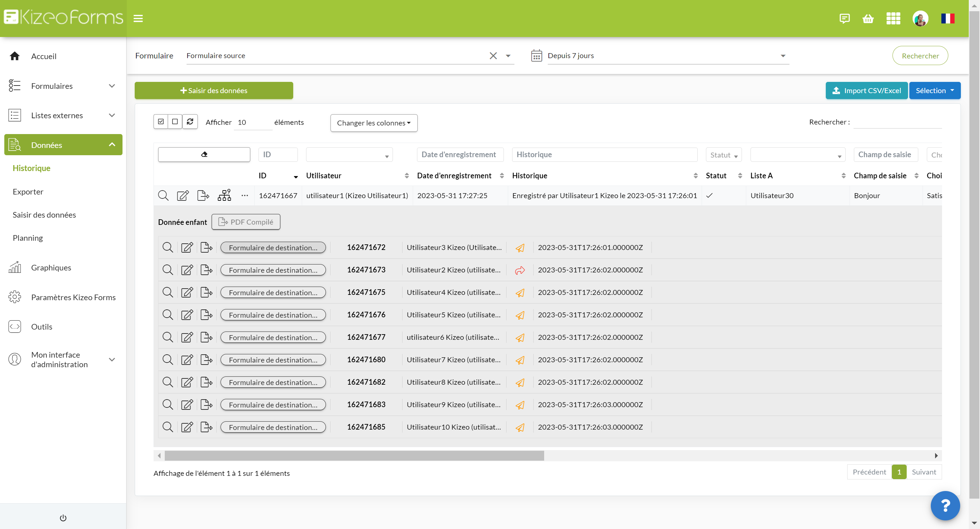The width and height of the screenshot is (980, 529).
Task: Open Outils in sidebar
Action: [x=42, y=326]
